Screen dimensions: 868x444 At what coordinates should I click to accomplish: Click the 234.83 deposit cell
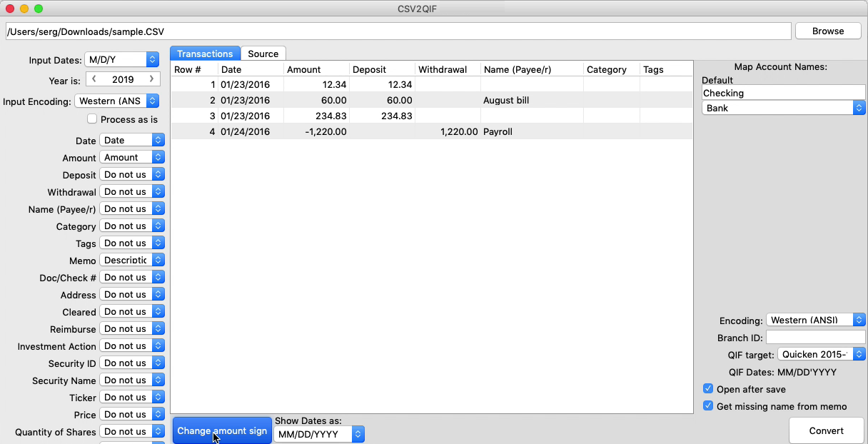[382, 116]
